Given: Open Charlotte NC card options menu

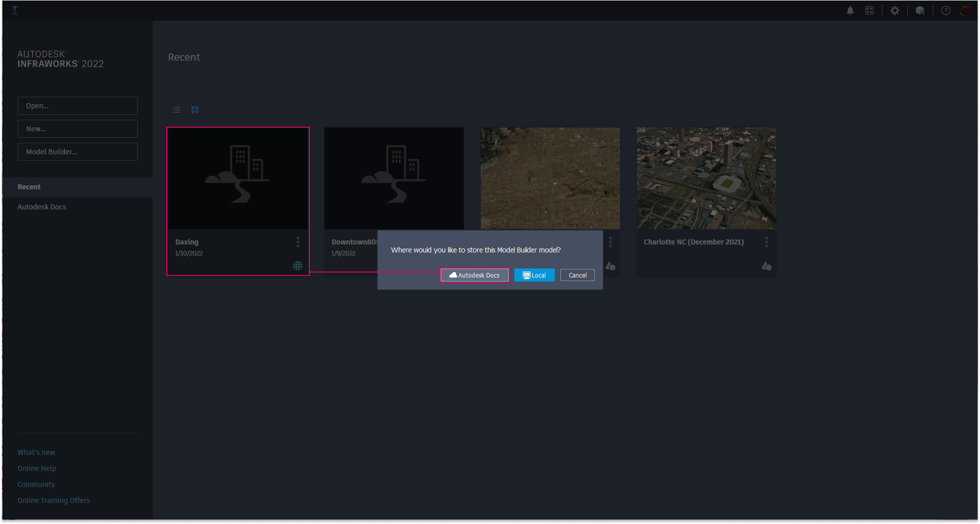Looking at the screenshot, I should pyautogui.click(x=767, y=242).
